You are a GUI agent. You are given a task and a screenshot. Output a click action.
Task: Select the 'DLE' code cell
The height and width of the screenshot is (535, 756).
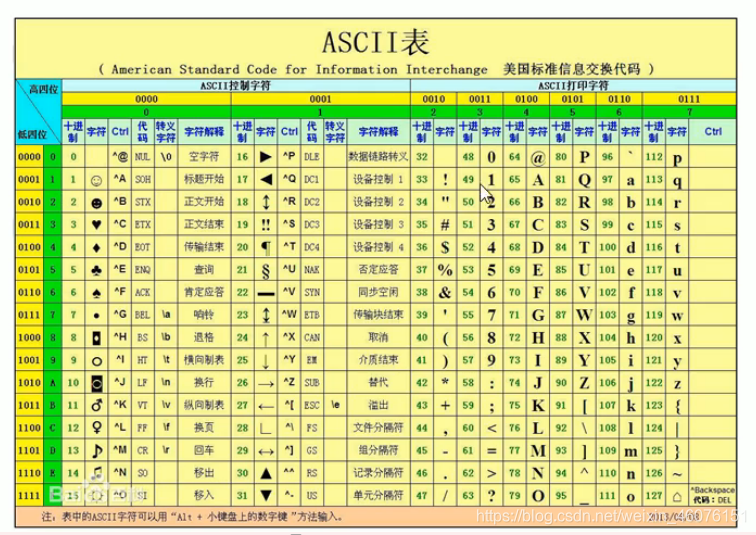pyautogui.click(x=312, y=157)
